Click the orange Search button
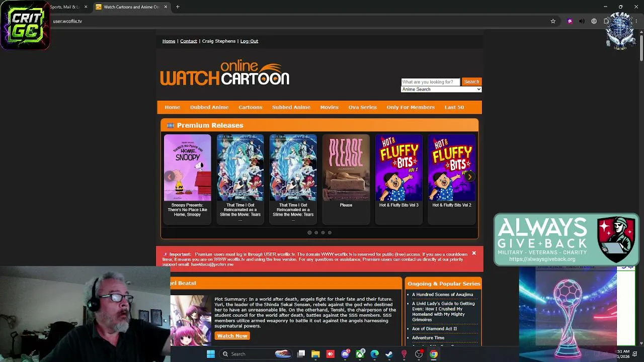Viewport: 644px width, 362px height. click(x=471, y=82)
